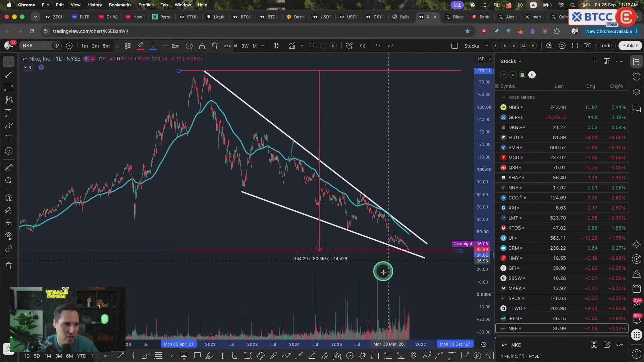
Task: Open more options in the drawing toolbar
Action: (227, 46)
